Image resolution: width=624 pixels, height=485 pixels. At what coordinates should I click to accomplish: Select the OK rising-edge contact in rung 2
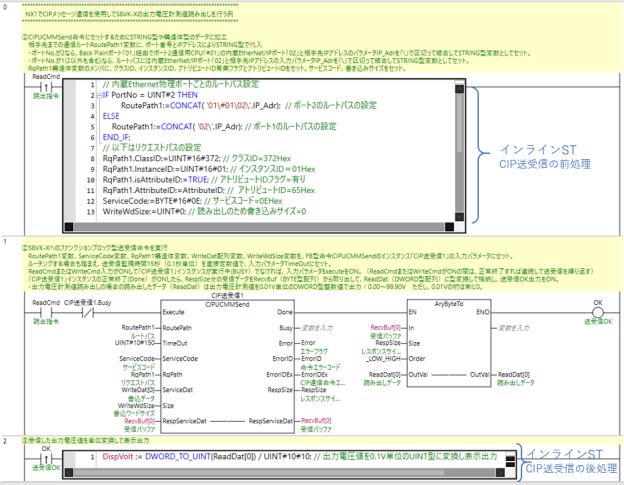click(x=46, y=458)
